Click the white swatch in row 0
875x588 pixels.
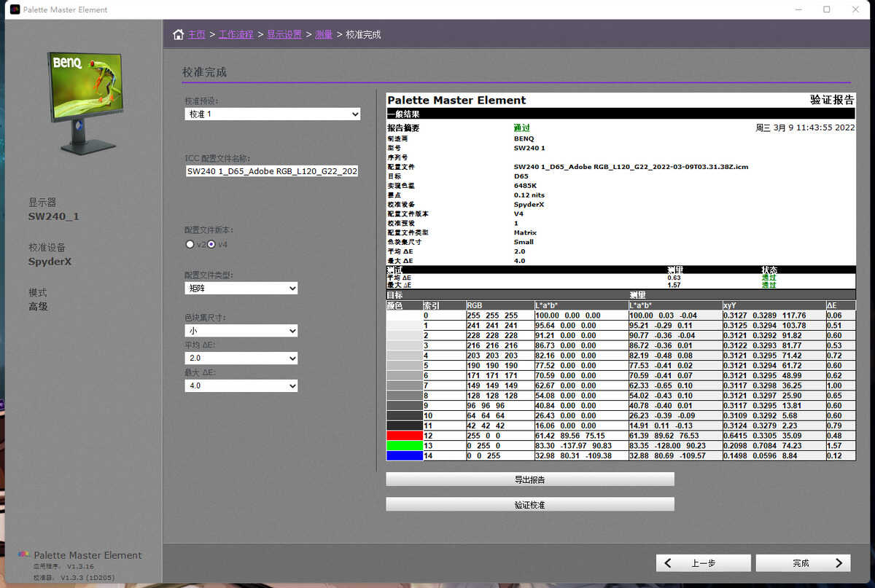click(x=405, y=315)
